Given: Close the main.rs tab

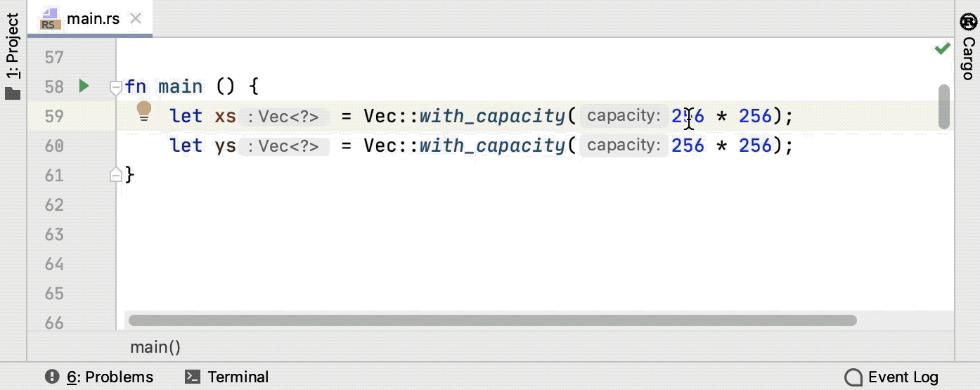Looking at the screenshot, I should pos(136,19).
